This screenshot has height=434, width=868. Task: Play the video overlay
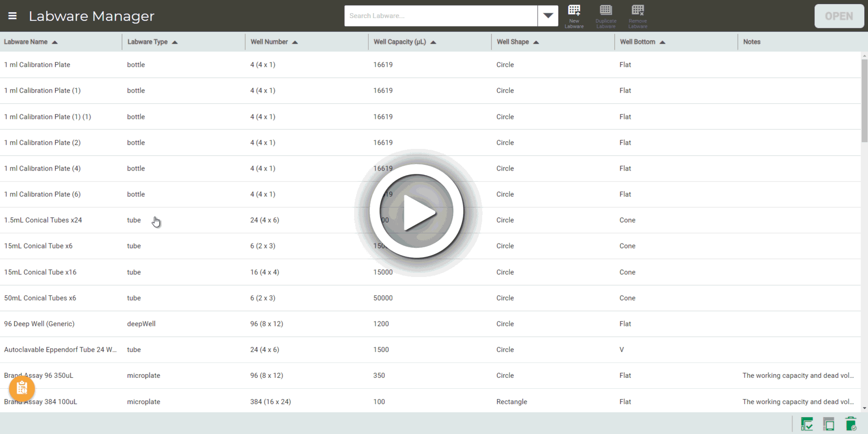pos(417,212)
